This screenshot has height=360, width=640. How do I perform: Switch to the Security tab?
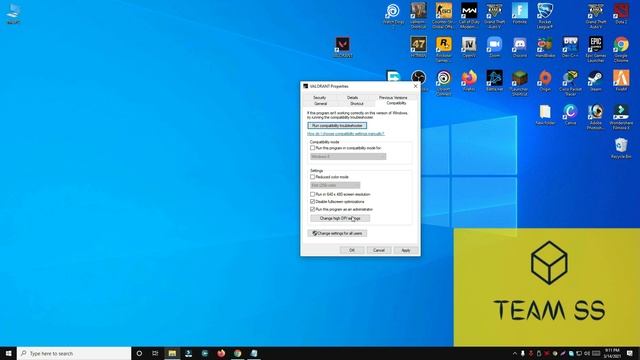point(320,98)
